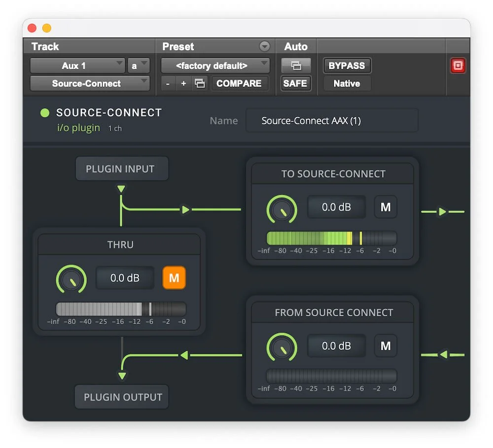Bypass the plug-in with the BYPASS button
This screenshot has width=493, height=448.
click(347, 65)
